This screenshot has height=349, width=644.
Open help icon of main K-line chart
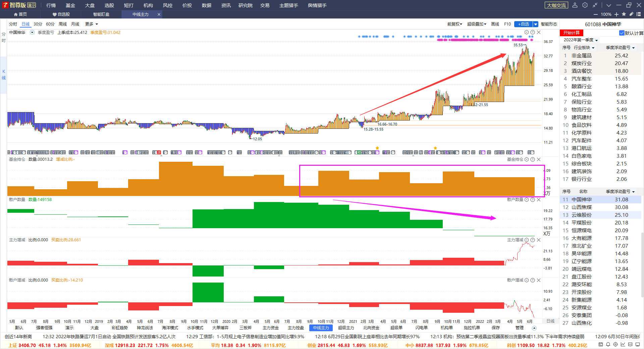tap(533, 32)
